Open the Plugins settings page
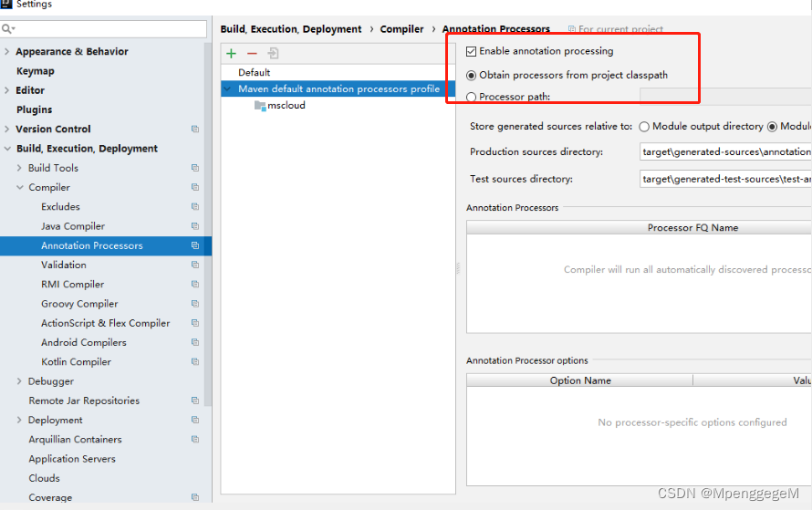Screen dimensions: 812x510 click(34, 109)
